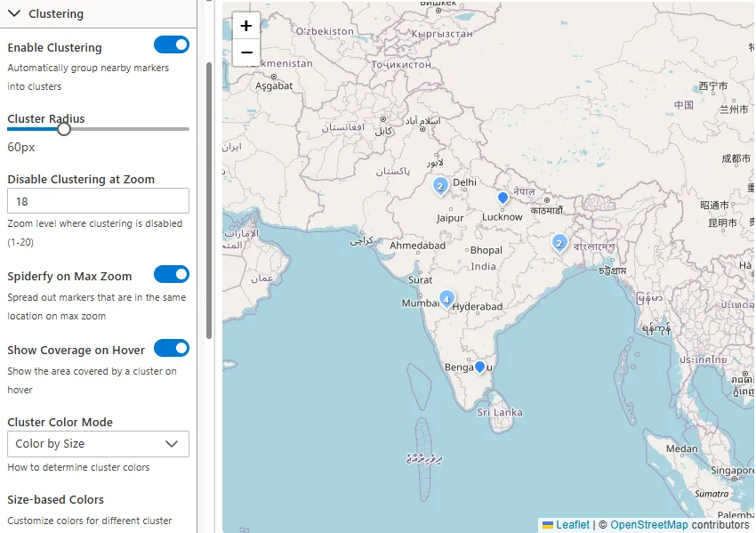Click the cluster marker showing 2 near Bangladesh
The height and width of the screenshot is (533, 756).
click(559, 242)
